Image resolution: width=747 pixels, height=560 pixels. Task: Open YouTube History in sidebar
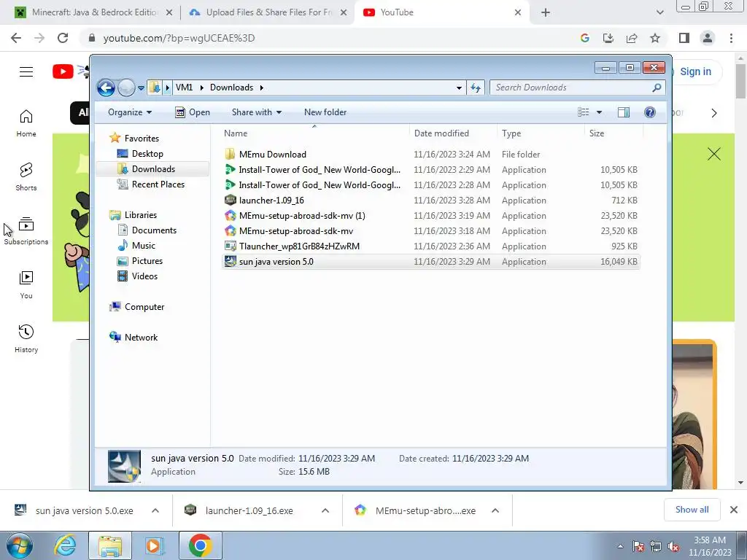[26, 338]
